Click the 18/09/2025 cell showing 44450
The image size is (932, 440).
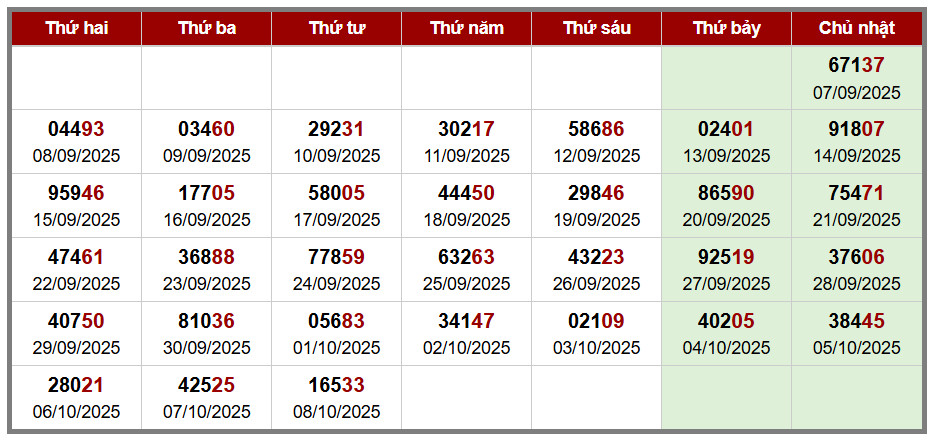click(466, 205)
